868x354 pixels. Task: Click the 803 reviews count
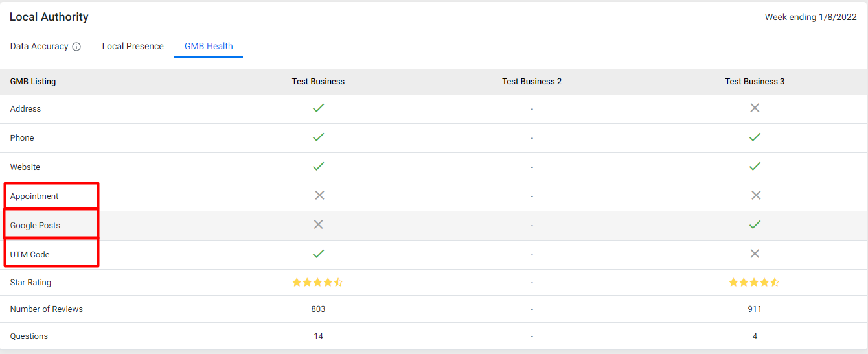pyautogui.click(x=318, y=309)
